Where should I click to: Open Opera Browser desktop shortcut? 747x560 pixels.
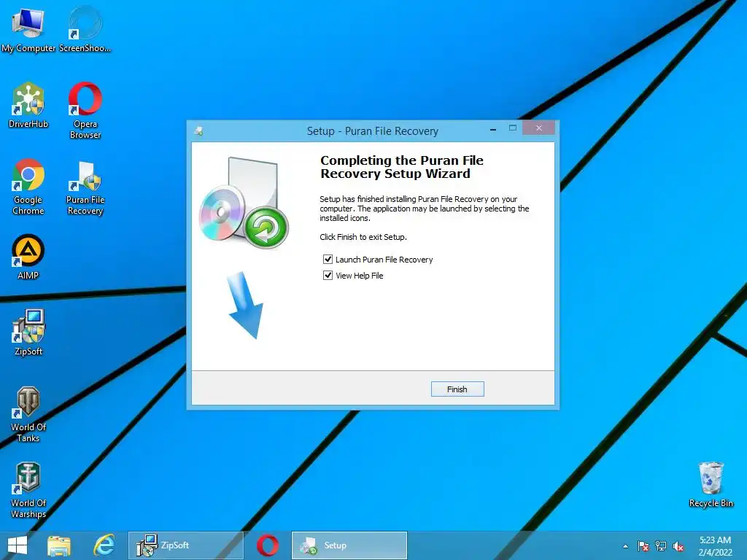pyautogui.click(x=85, y=111)
